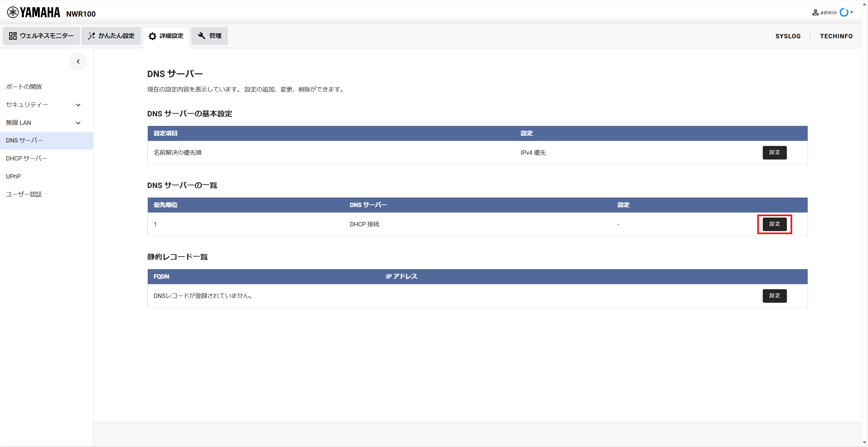Select the 詳細設定 gear tab
The width and height of the screenshot is (868, 447).
coord(166,36)
